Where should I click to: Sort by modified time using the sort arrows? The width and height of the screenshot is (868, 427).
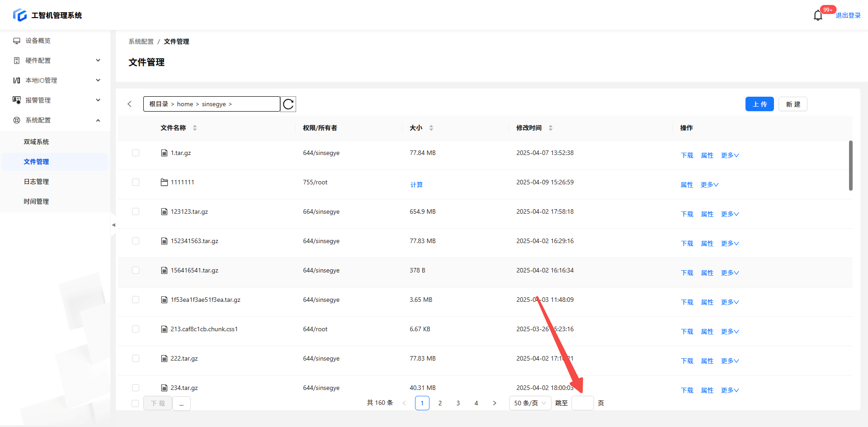pyautogui.click(x=551, y=128)
